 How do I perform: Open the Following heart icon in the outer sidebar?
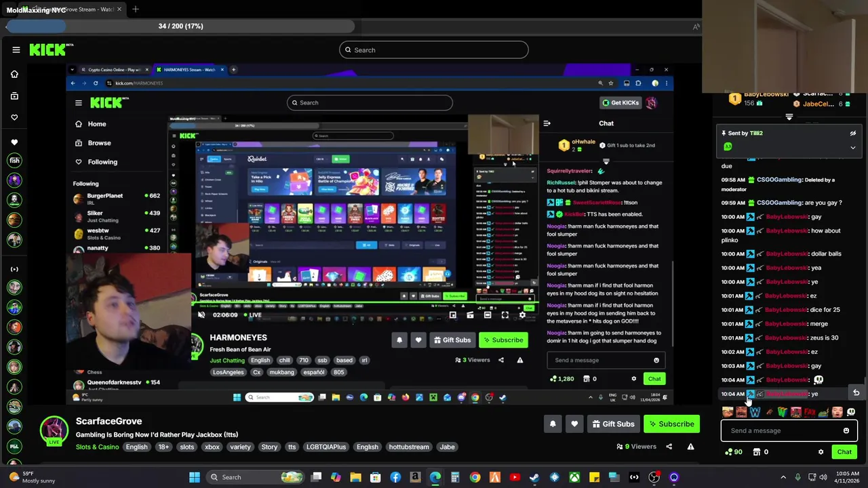[14, 117]
